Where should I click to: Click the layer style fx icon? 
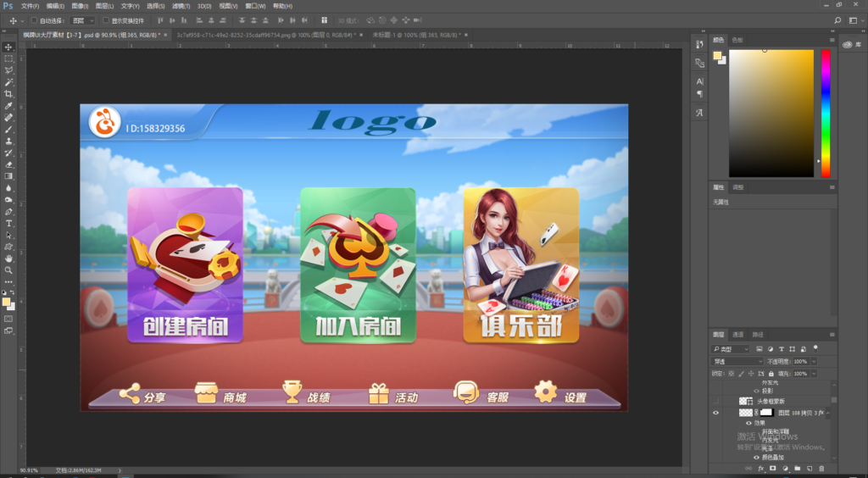coord(760,468)
